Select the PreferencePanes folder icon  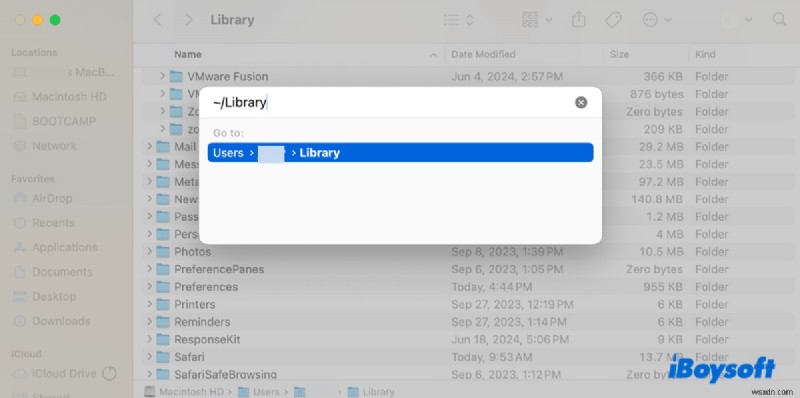click(163, 269)
